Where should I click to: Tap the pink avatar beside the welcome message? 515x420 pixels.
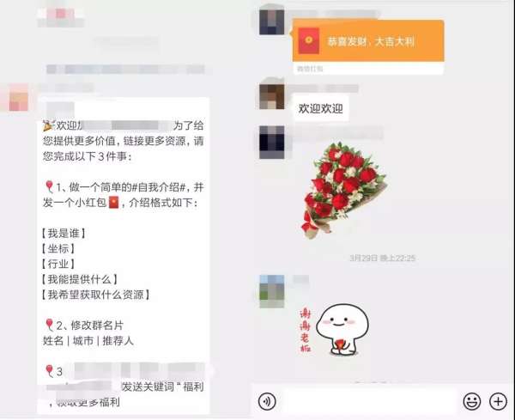tap(19, 98)
